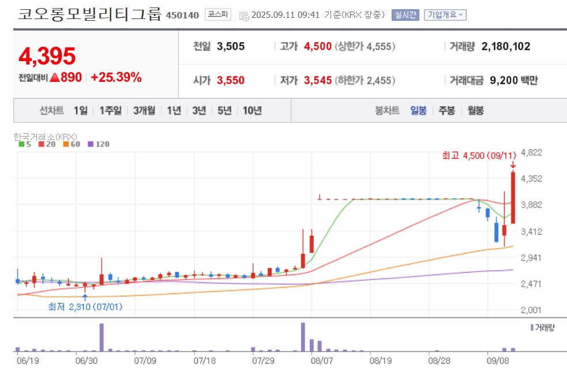Select the 일봉 daily candle chart

[418, 111]
